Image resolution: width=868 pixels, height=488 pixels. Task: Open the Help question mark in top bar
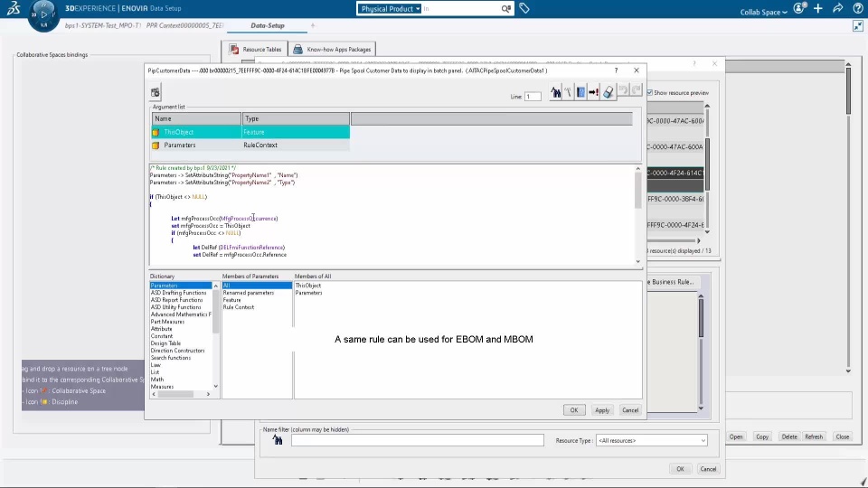click(x=857, y=8)
